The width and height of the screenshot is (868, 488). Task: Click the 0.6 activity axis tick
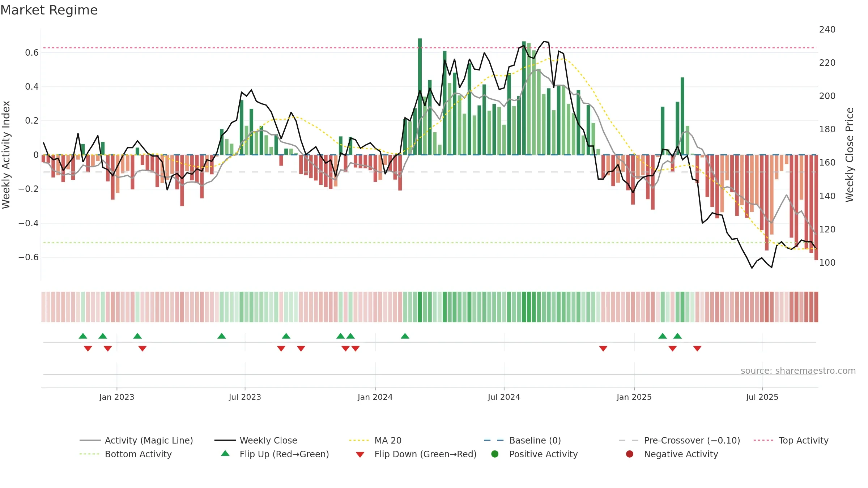pos(32,52)
